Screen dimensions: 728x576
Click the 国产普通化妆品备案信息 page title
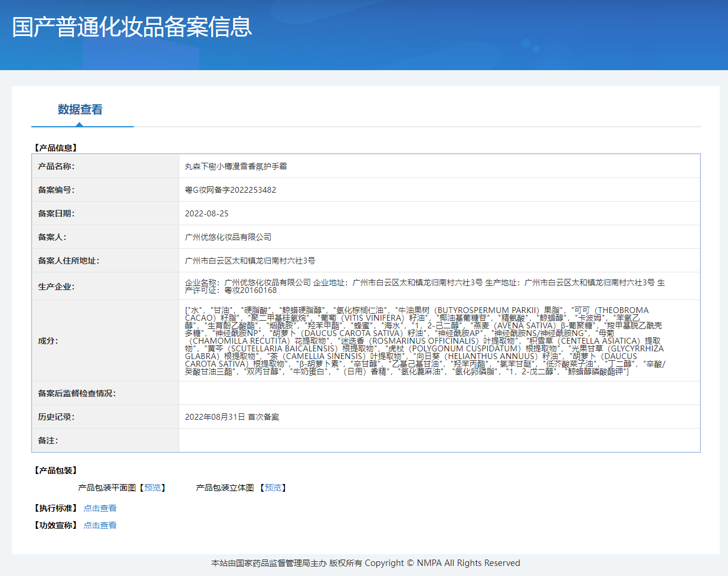132,27
